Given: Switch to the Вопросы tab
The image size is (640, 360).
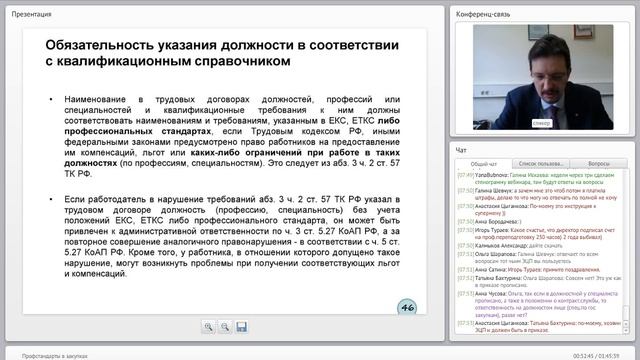Looking at the screenshot, I should click(599, 164).
